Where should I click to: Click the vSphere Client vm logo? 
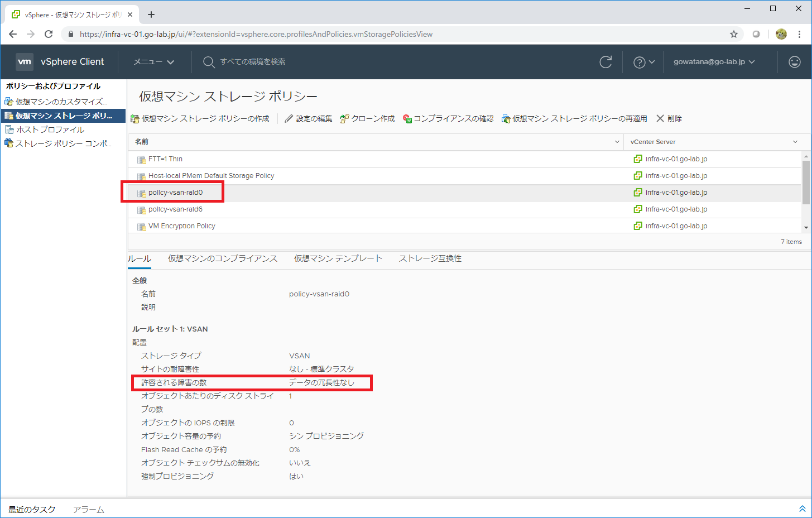24,61
